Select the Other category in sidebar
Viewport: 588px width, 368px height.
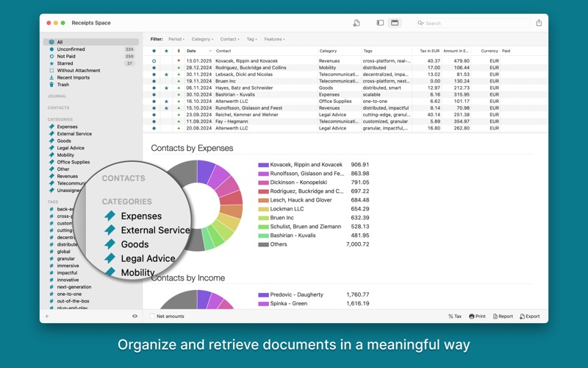click(x=63, y=169)
